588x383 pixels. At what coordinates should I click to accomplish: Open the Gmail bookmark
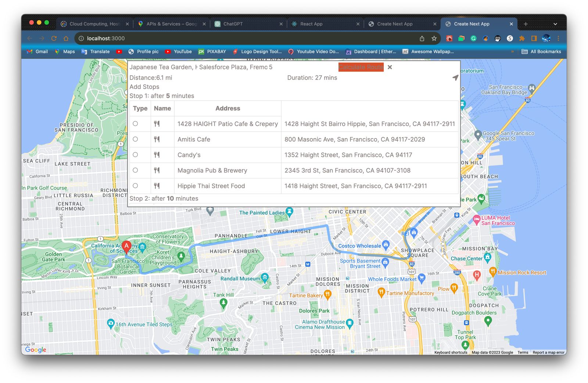(x=37, y=52)
